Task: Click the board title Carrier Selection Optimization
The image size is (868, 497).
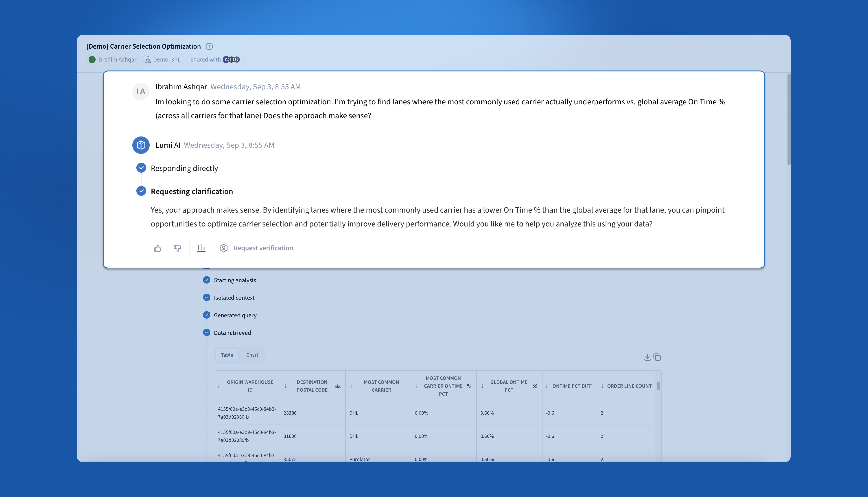Action: (144, 46)
